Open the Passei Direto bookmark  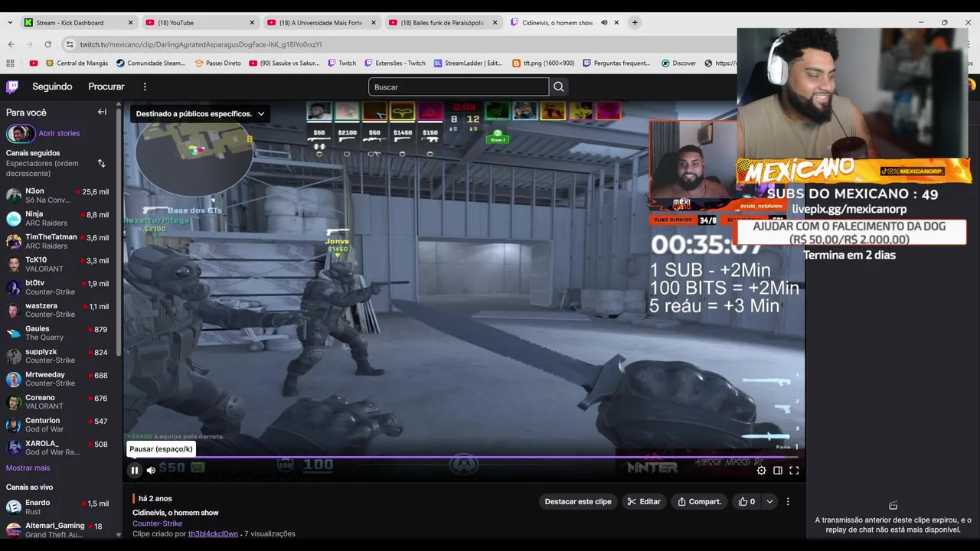tap(218, 64)
